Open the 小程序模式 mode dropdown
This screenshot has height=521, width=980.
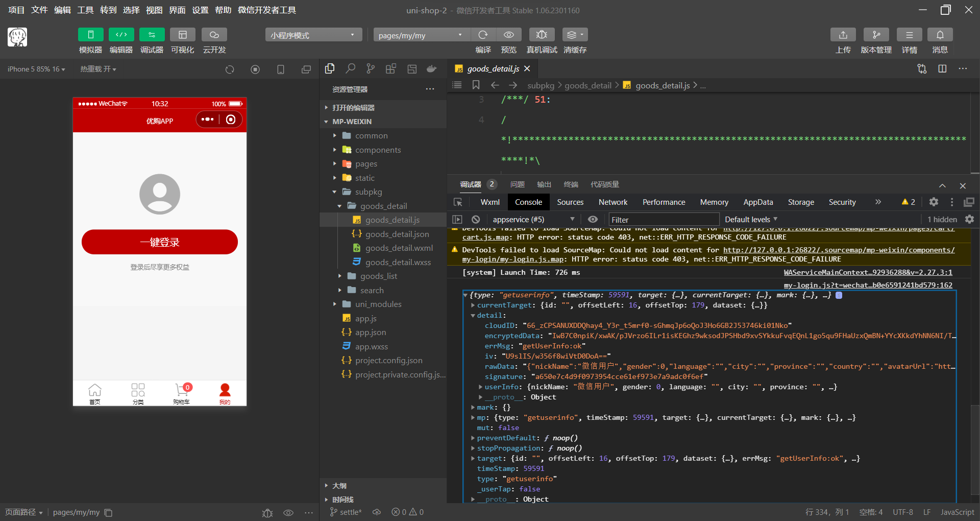pyautogui.click(x=313, y=35)
